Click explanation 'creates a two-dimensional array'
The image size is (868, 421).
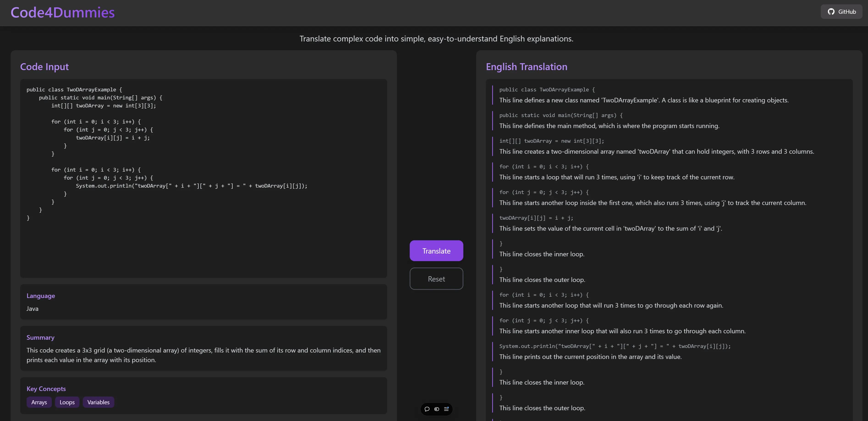[657, 151]
